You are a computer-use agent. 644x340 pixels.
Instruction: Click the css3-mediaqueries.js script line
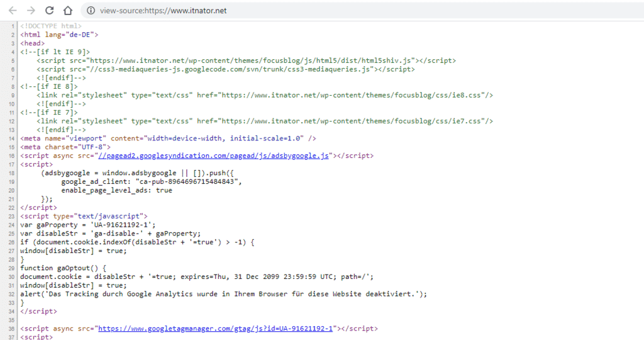pos(226,69)
